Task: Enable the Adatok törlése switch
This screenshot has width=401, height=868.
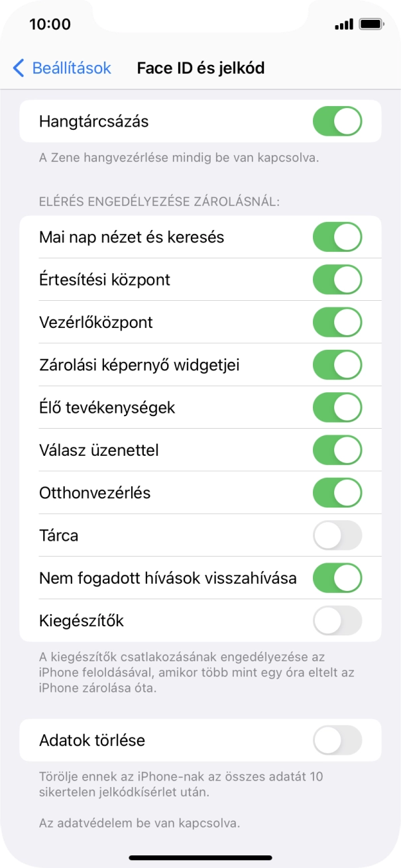Action: pos(337,741)
